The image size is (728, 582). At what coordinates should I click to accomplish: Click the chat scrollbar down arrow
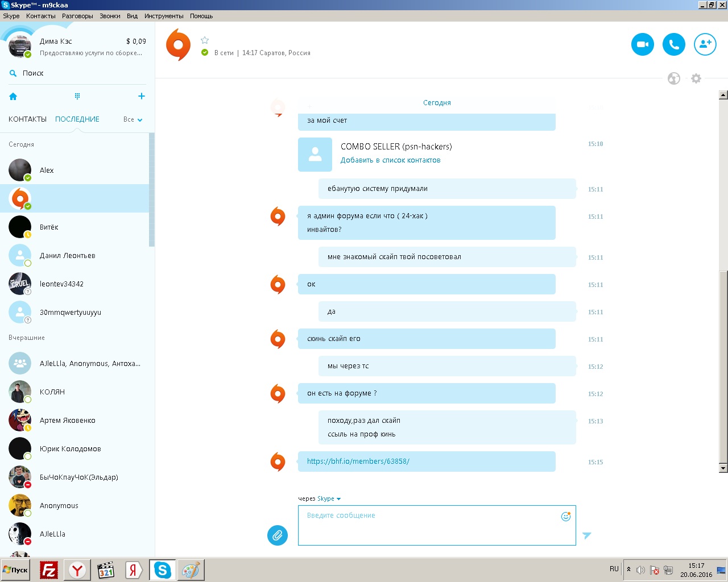(723, 468)
